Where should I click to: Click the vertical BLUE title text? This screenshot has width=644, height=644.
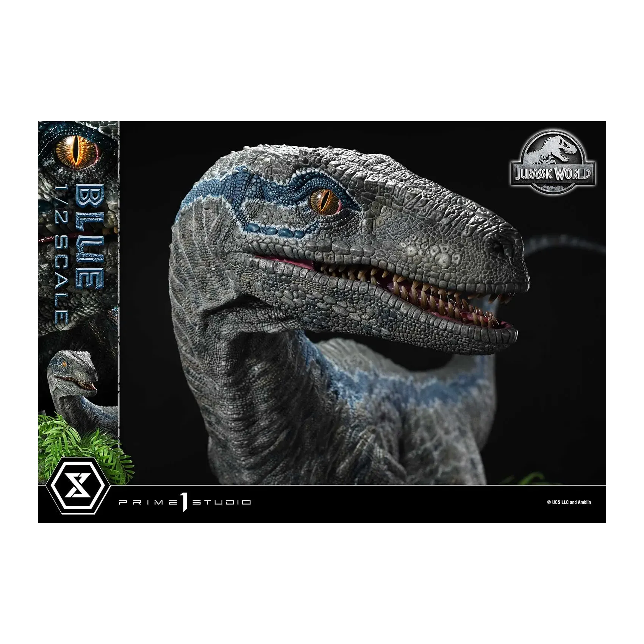(x=89, y=237)
